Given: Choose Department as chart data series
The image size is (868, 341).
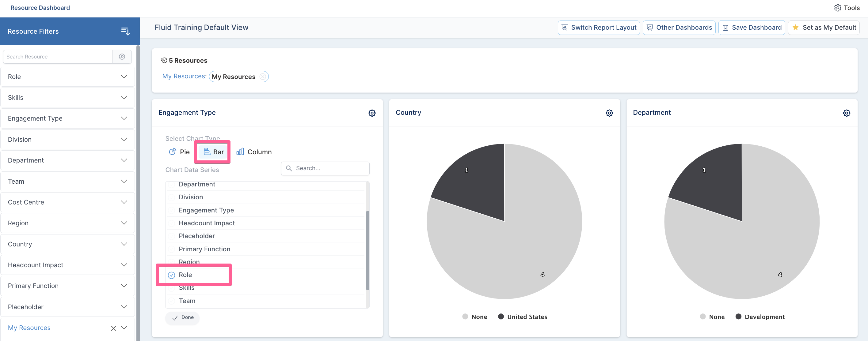Looking at the screenshot, I should pos(192,184).
